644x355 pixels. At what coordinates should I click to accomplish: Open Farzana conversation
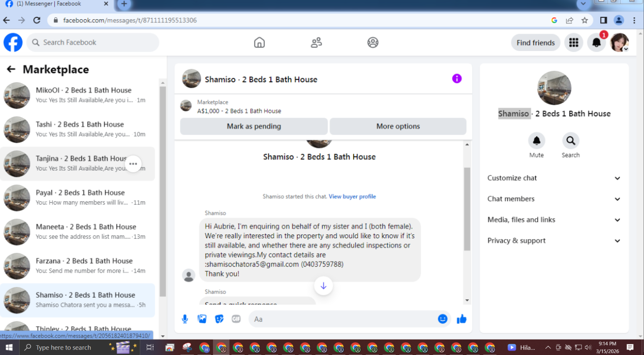[x=77, y=266]
